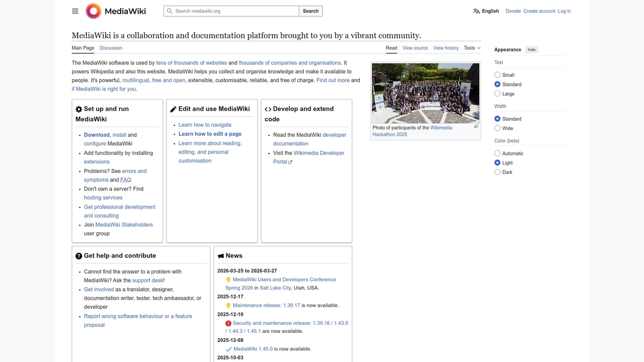Open the Download link
The image size is (644, 362).
click(97, 135)
